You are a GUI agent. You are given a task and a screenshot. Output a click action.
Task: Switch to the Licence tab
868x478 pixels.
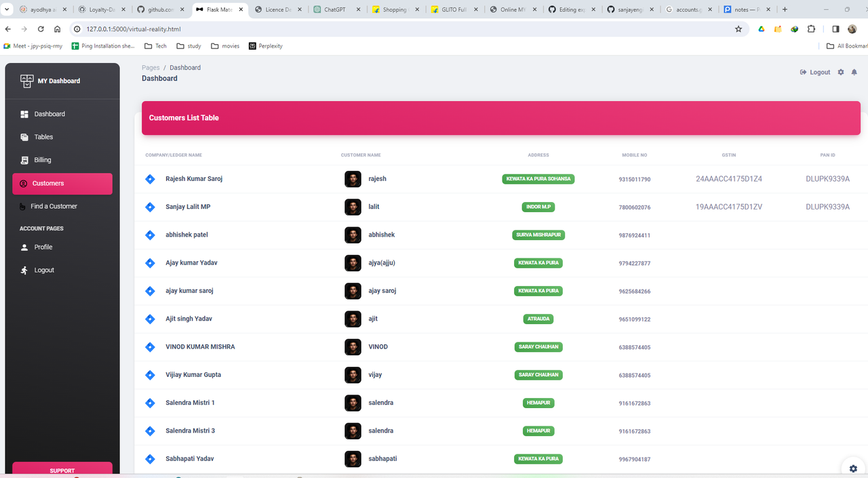[x=277, y=9]
